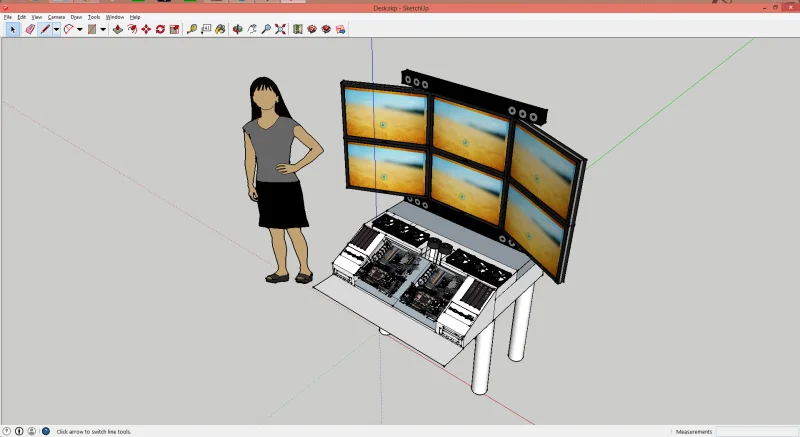
Task: Open the Window menu
Action: point(115,17)
